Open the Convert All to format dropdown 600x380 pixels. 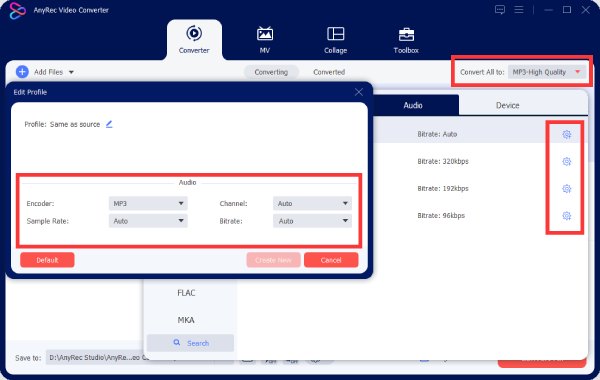click(546, 72)
